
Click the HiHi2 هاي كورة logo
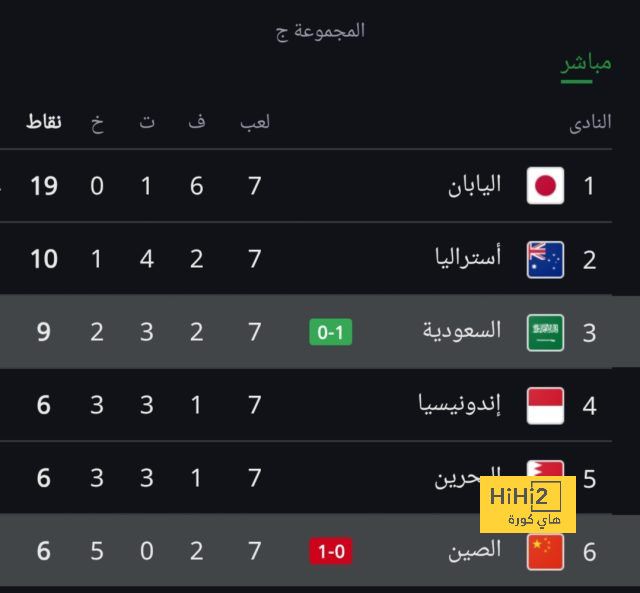tap(528, 504)
